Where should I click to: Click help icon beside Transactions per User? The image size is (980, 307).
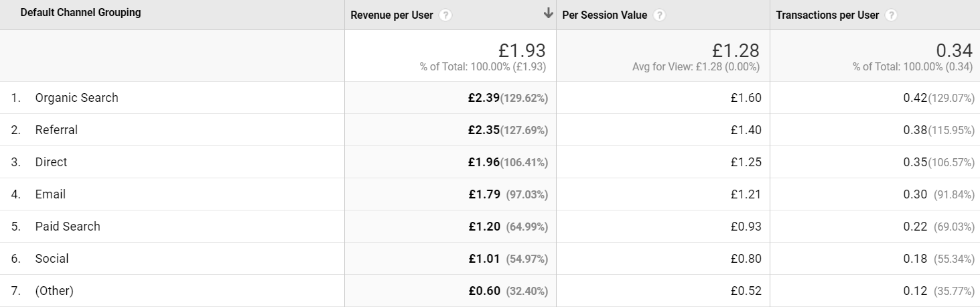click(891, 15)
